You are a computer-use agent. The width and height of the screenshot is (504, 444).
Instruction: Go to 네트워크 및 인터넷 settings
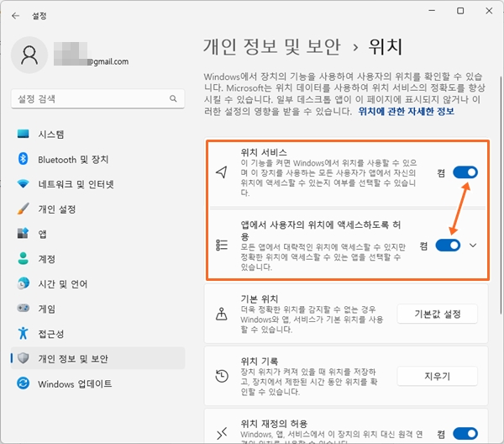pos(97,183)
